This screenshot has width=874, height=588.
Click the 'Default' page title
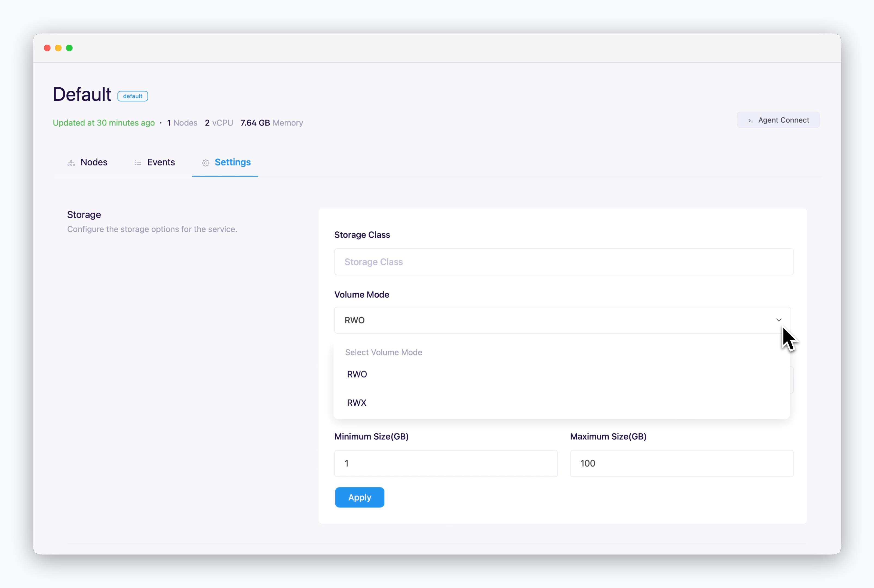[x=82, y=94]
